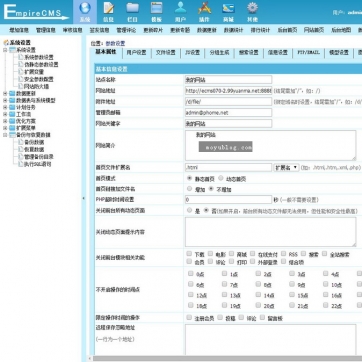Click the document icon beside 恢复数据
362x362 pixels.
point(21,149)
